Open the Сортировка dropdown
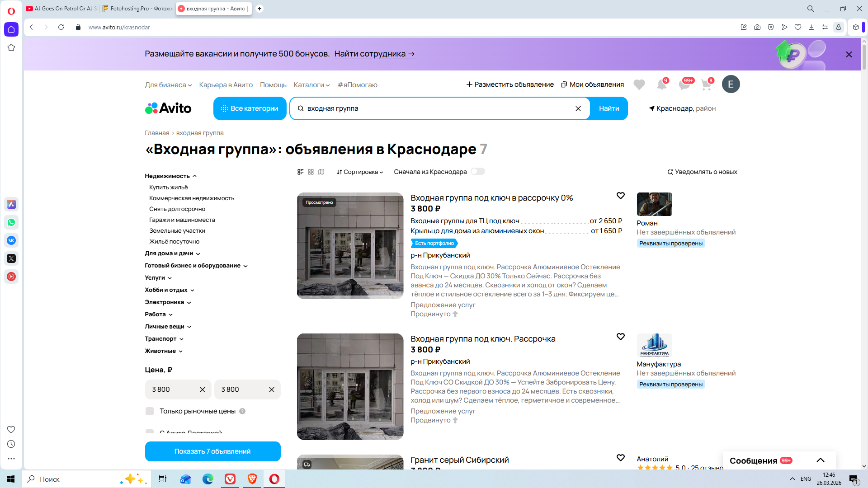This screenshot has height=488, width=868. 360,172
